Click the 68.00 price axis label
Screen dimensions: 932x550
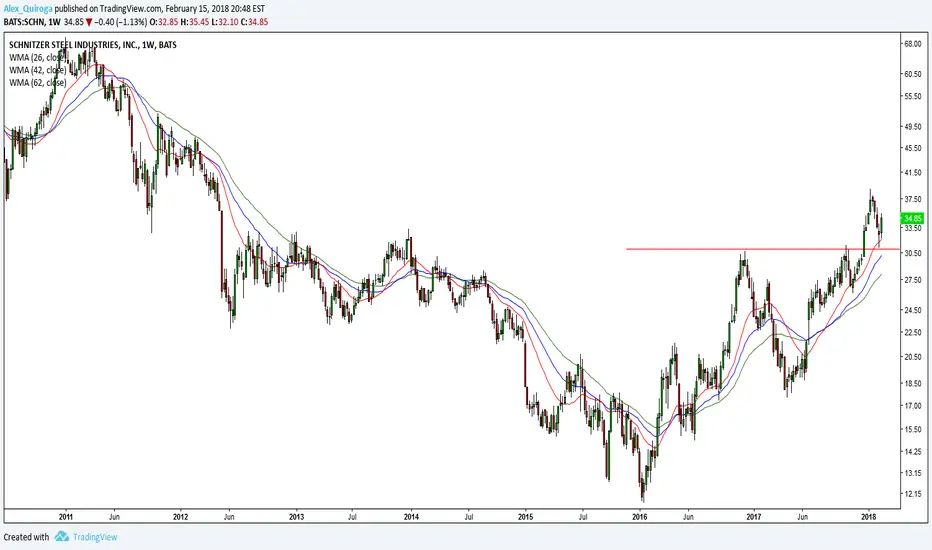pyautogui.click(x=912, y=44)
